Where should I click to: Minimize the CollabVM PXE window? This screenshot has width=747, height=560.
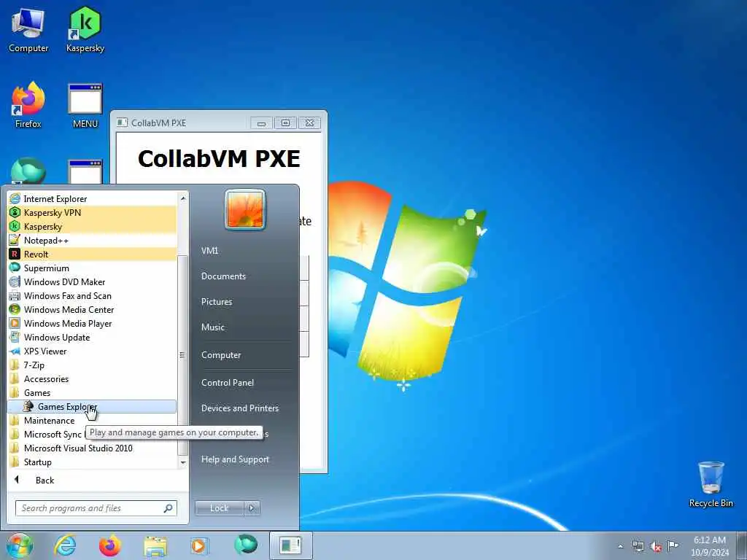tap(262, 122)
